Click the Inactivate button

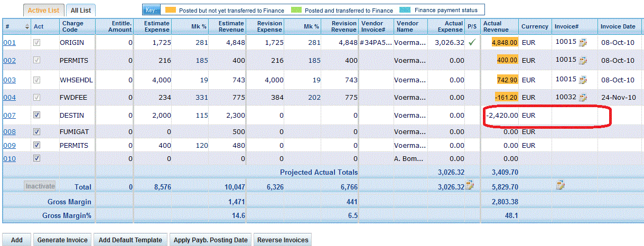click(40, 186)
